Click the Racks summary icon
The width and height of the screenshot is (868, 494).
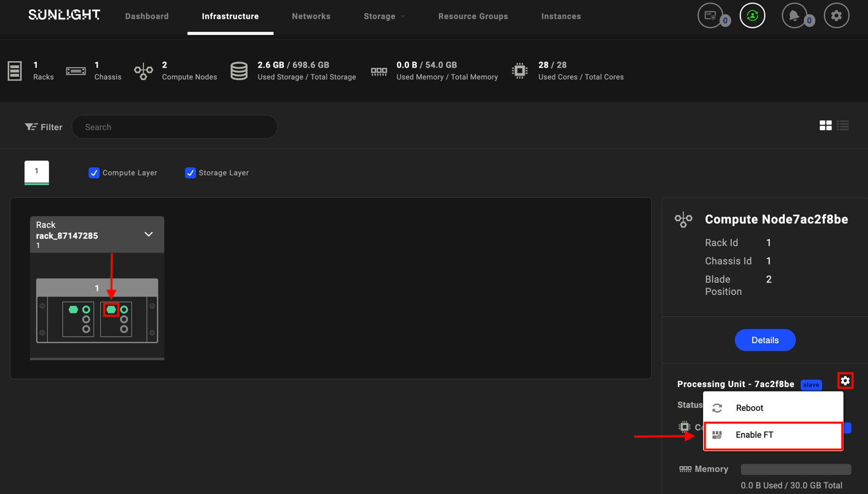coord(15,71)
